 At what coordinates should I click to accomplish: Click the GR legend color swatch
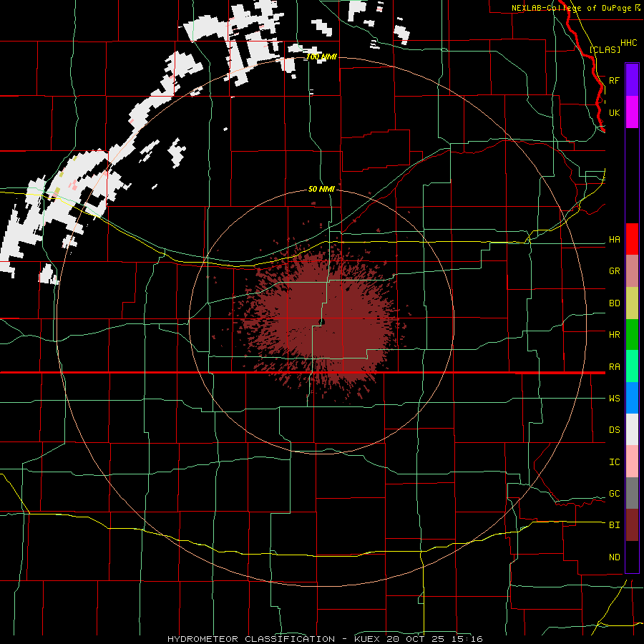[x=632, y=271]
